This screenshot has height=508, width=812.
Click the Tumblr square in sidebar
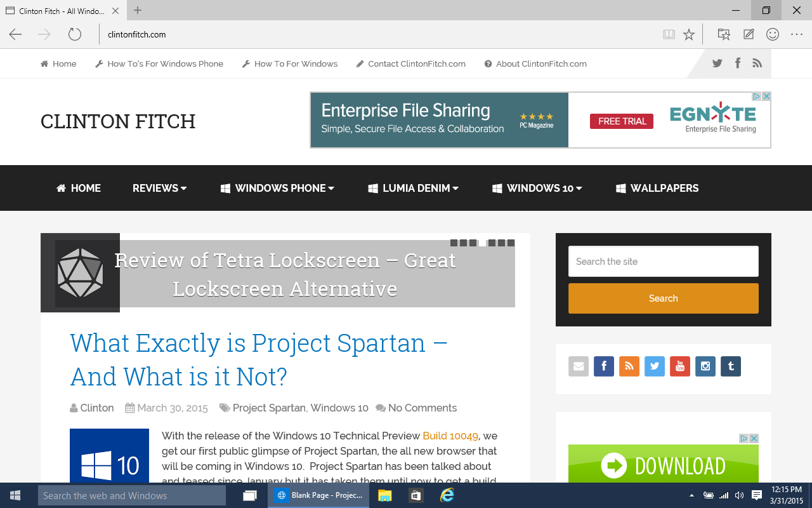pyautogui.click(x=731, y=366)
